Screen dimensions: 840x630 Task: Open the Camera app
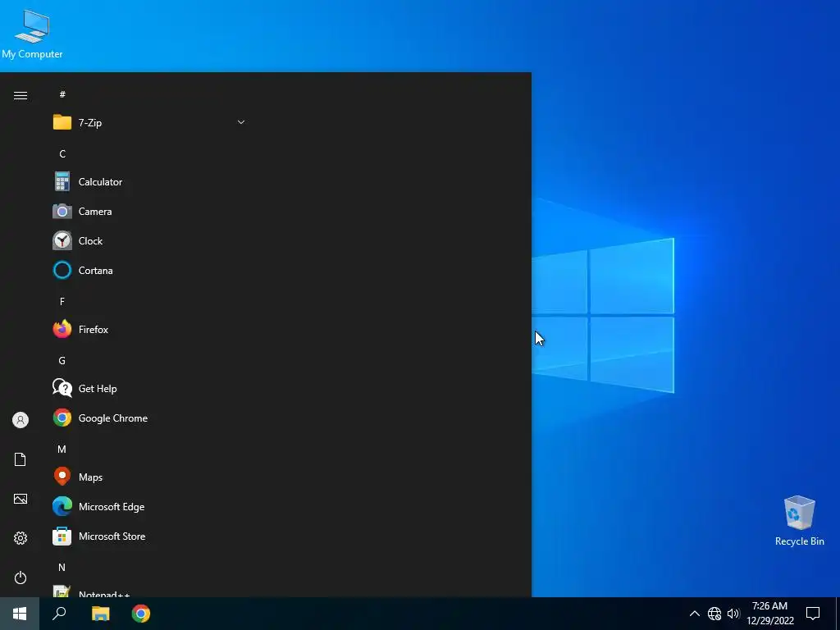(x=150, y=211)
